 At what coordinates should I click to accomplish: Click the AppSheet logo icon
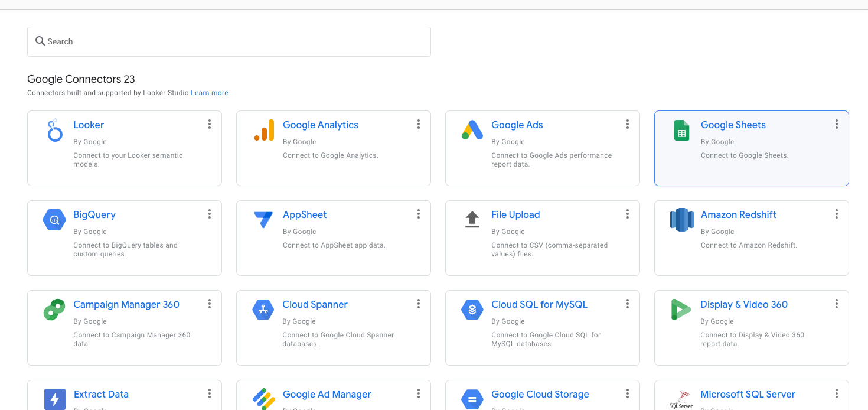[x=263, y=220]
